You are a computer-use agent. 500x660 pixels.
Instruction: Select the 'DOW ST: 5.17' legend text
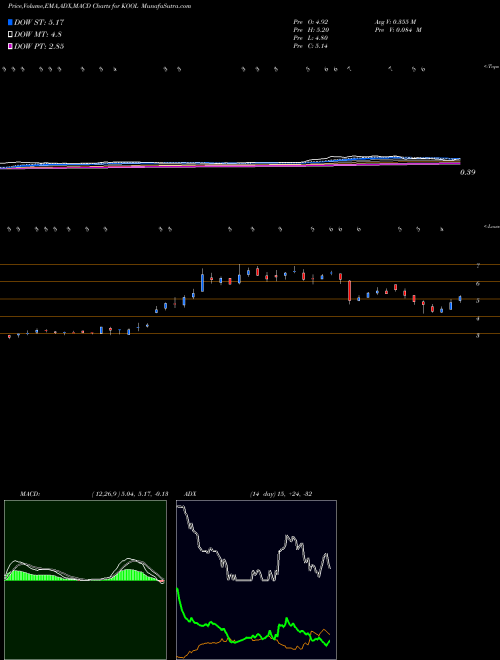pos(39,22)
